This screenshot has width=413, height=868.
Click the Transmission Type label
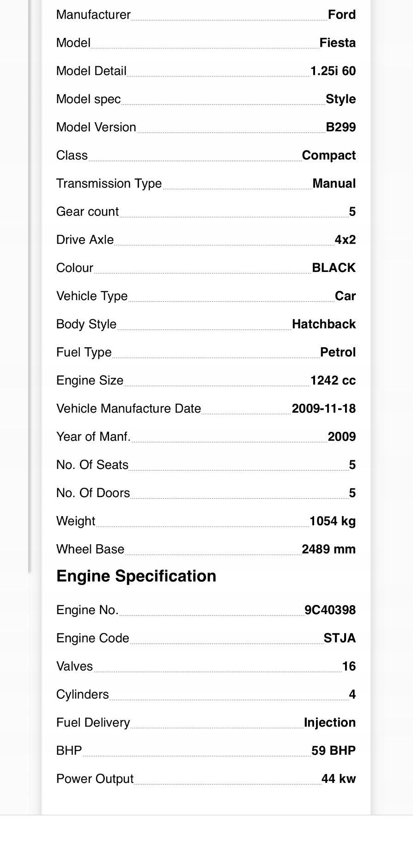(109, 184)
